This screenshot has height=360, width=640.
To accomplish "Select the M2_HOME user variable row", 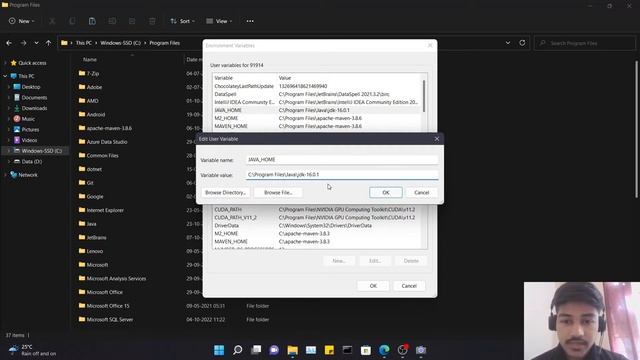I will tap(317, 118).
